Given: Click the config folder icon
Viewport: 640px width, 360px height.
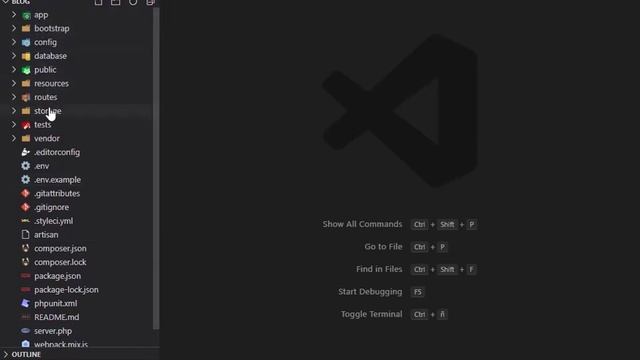Looking at the screenshot, I should pyautogui.click(x=26, y=42).
